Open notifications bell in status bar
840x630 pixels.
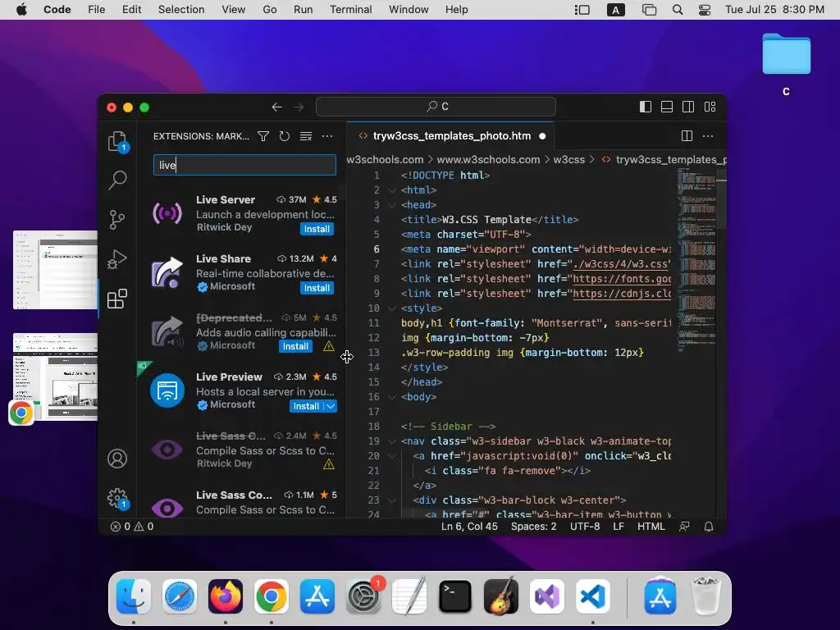[709, 527]
